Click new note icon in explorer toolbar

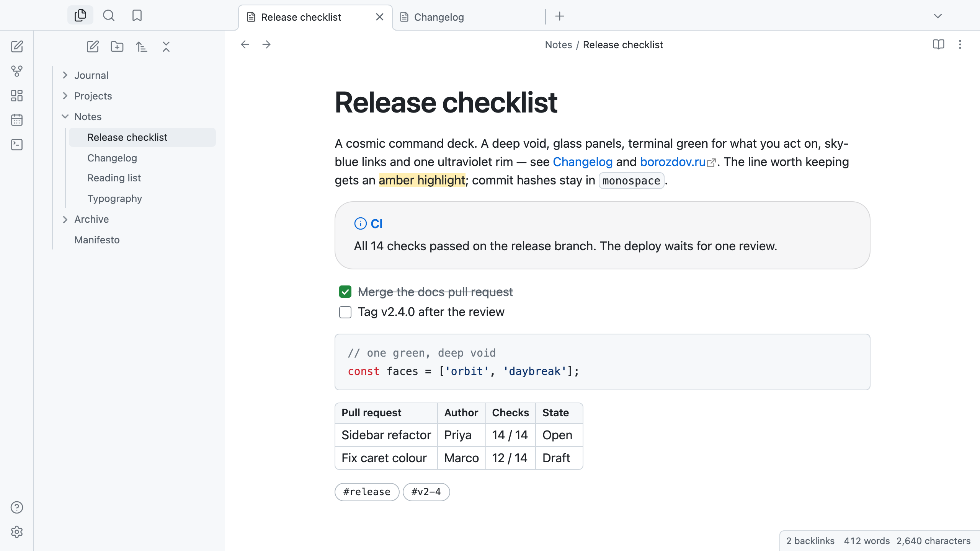(93, 47)
